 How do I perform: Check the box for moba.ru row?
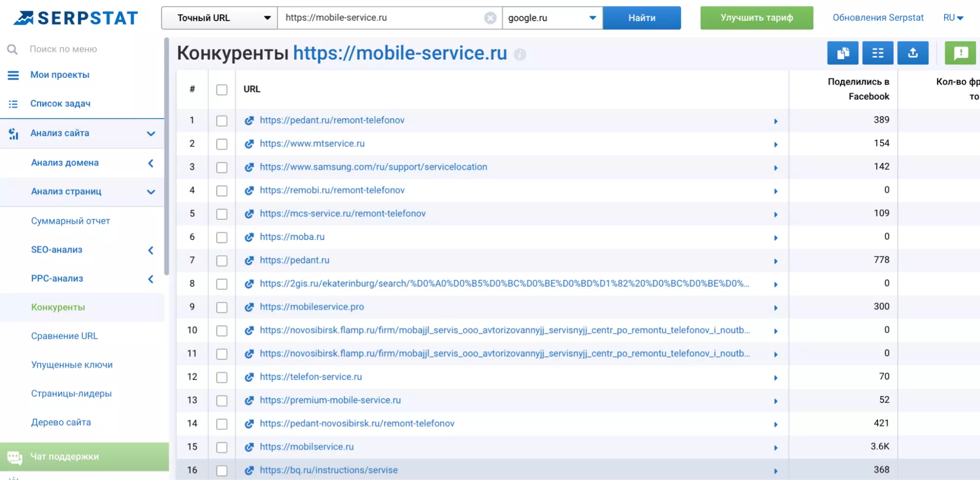(x=222, y=237)
